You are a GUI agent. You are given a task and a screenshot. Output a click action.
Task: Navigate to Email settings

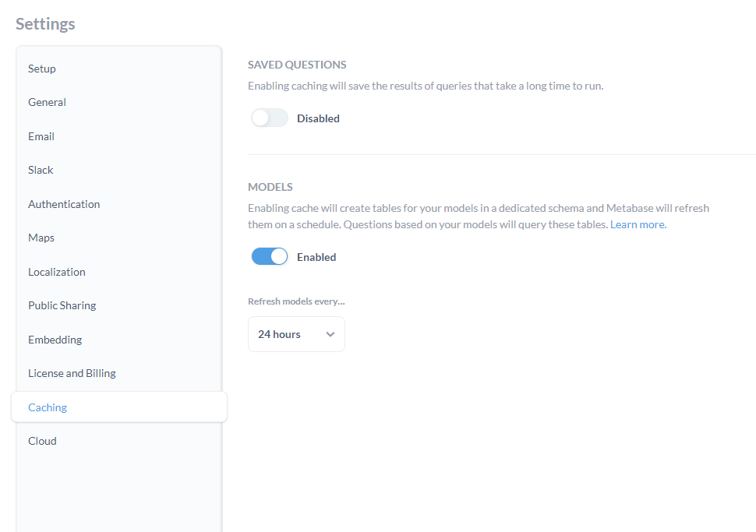(x=41, y=136)
